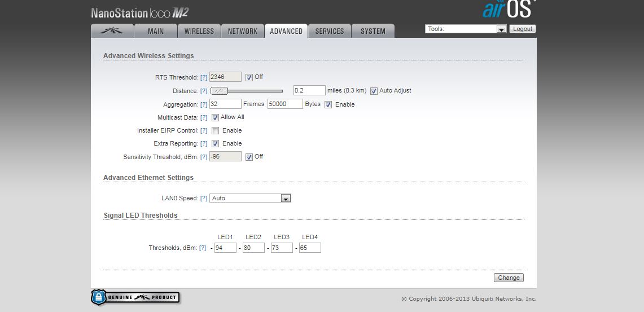
Task: Open help link for Multicast Data
Action: click(204, 117)
